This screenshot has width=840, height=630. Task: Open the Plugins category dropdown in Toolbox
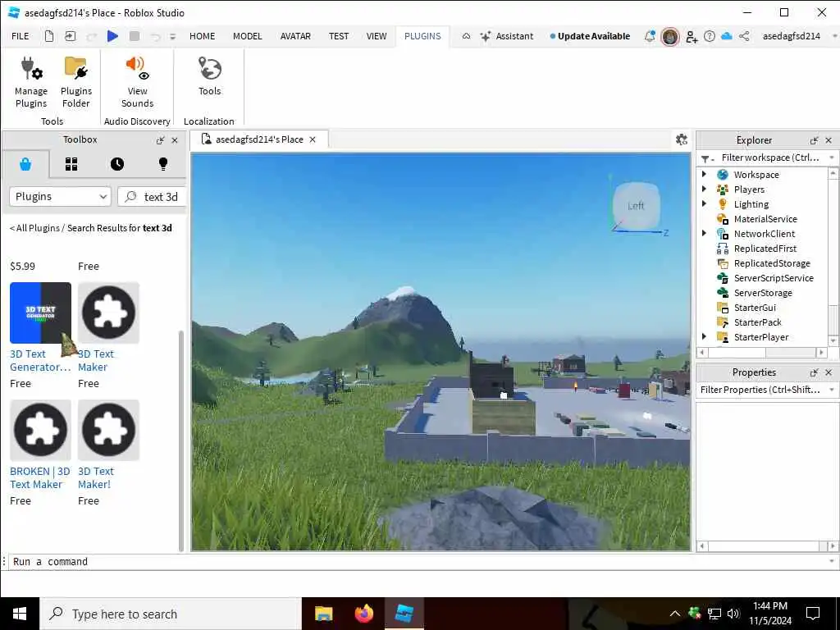[x=60, y=197]
